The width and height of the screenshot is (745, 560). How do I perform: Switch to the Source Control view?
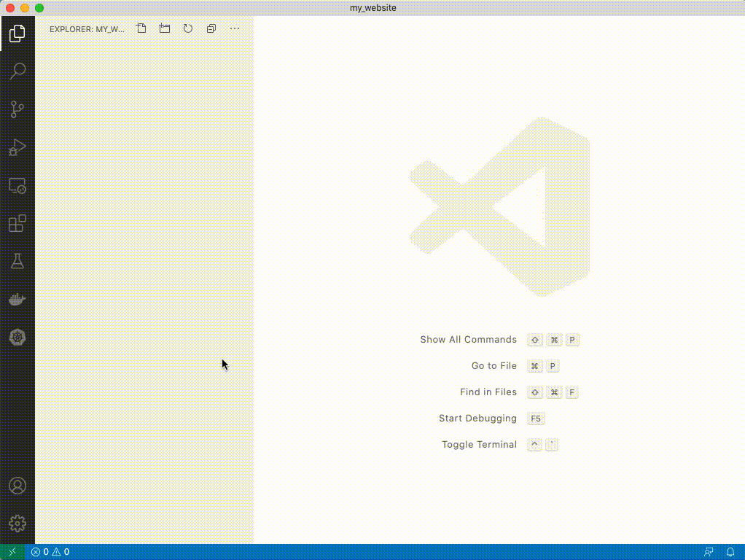point(17,109)
